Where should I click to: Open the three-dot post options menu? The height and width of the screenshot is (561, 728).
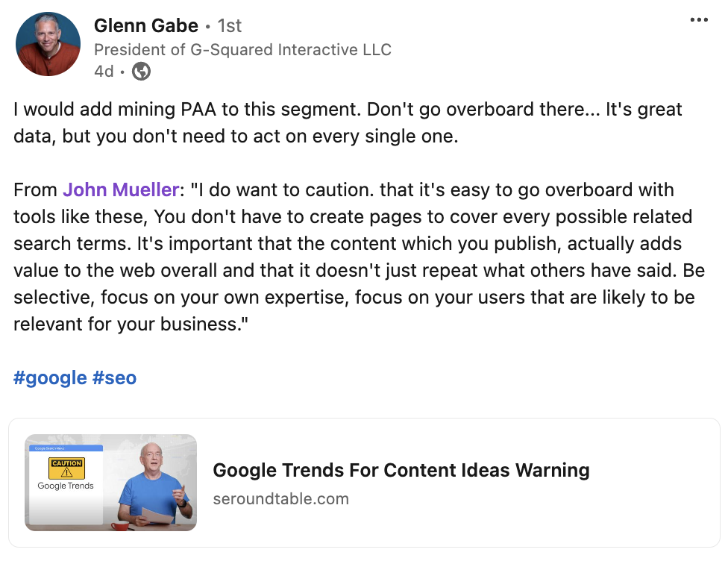[x=699, y=20]
